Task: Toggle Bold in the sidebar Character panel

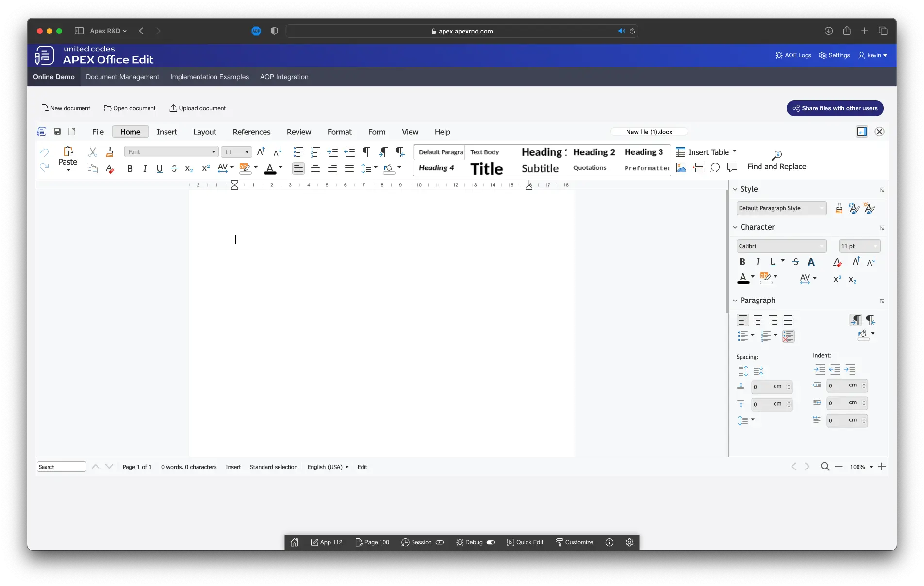Action: coord(742,262)
